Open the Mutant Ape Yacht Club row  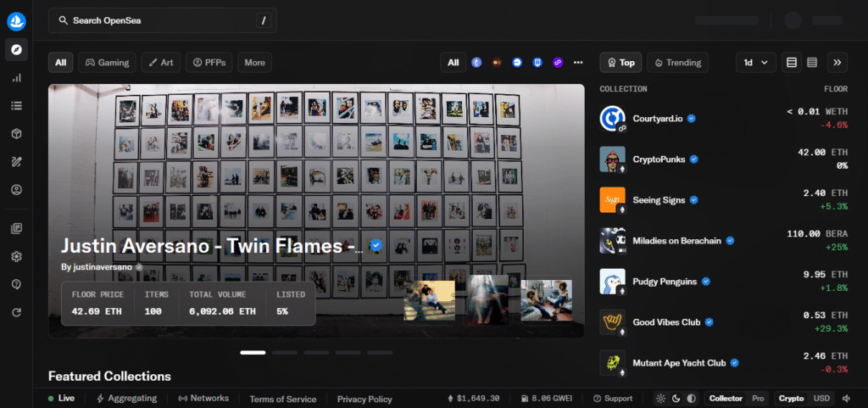pyautogui.click(x=724, y=363)
